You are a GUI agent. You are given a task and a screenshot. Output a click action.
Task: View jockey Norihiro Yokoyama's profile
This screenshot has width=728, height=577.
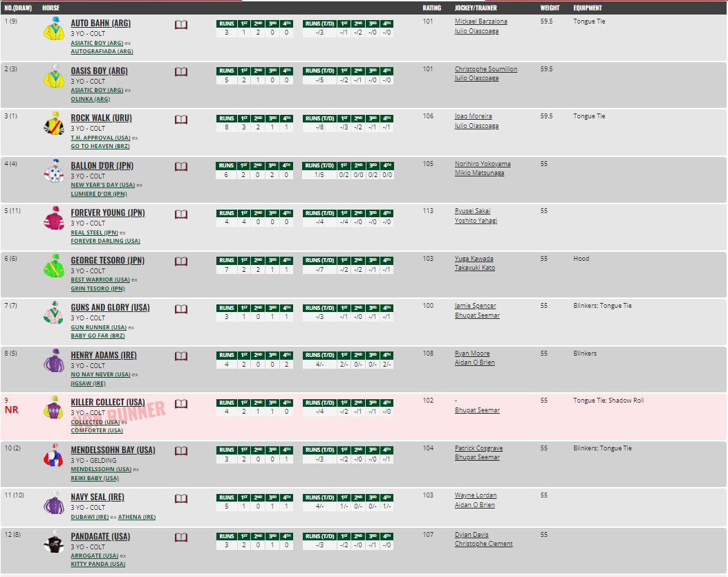tap(483, 164)
